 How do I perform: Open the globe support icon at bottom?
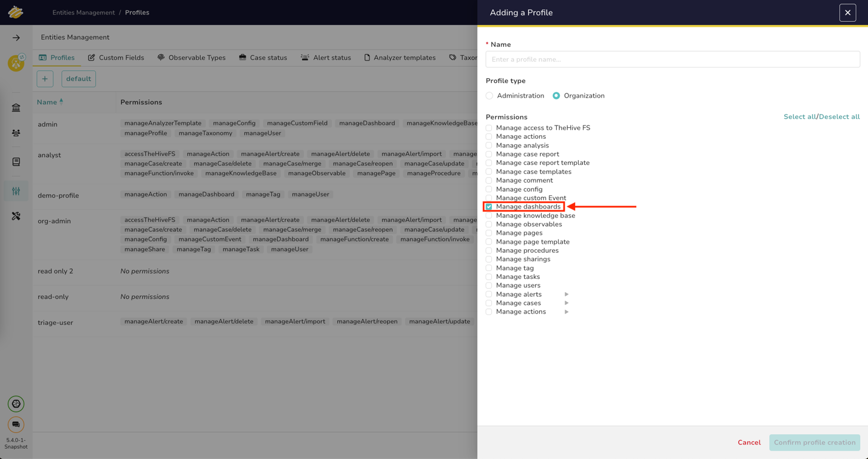coord(16,403)
